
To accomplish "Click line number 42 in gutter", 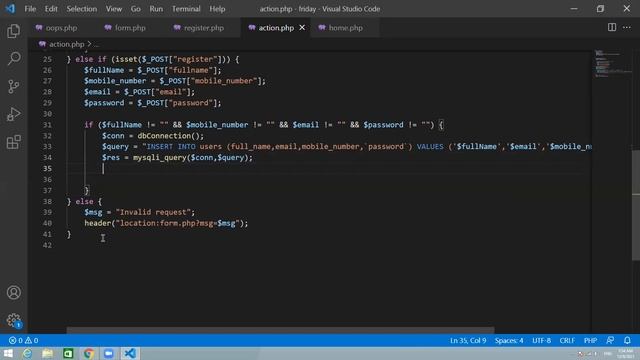I will [47, 245].
